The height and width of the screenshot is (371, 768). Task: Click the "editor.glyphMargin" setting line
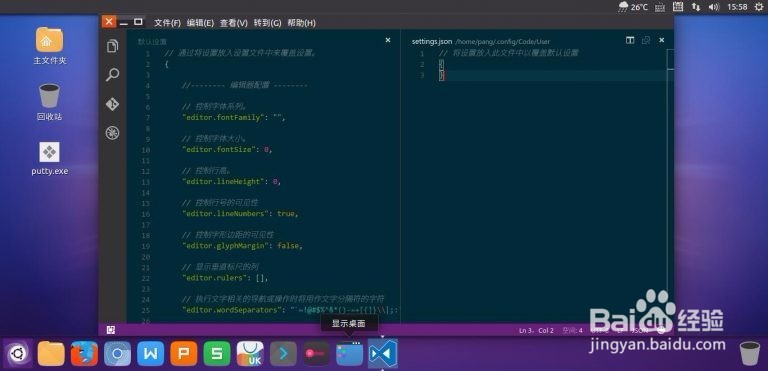pyautogui.click(x=242, y=246)
